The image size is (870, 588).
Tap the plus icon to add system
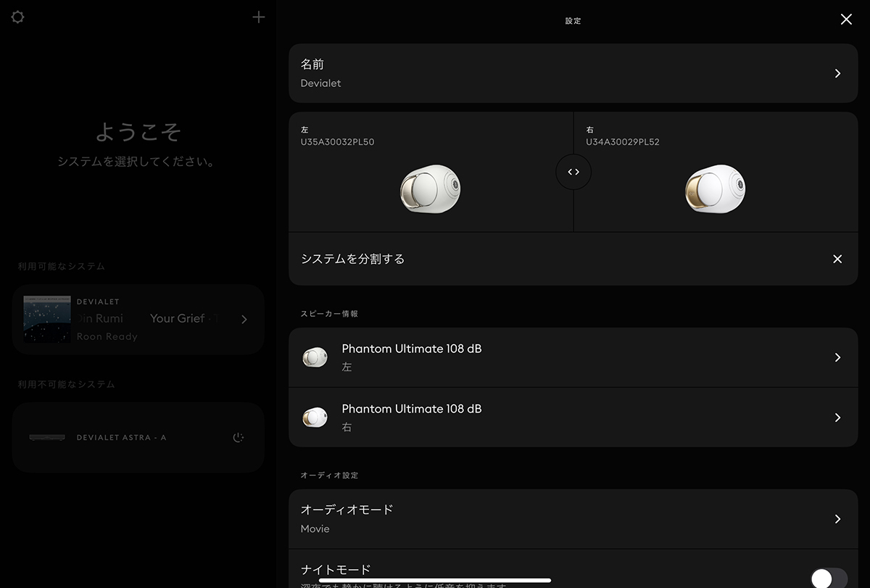click(x=259, y=17)
